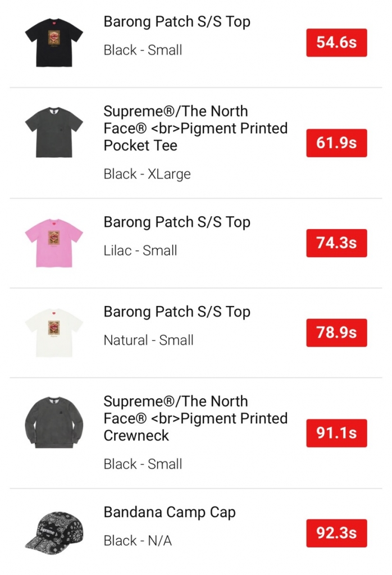
Task: Tap the Black - N/A variant label
Action: click(x=138, y=541)
